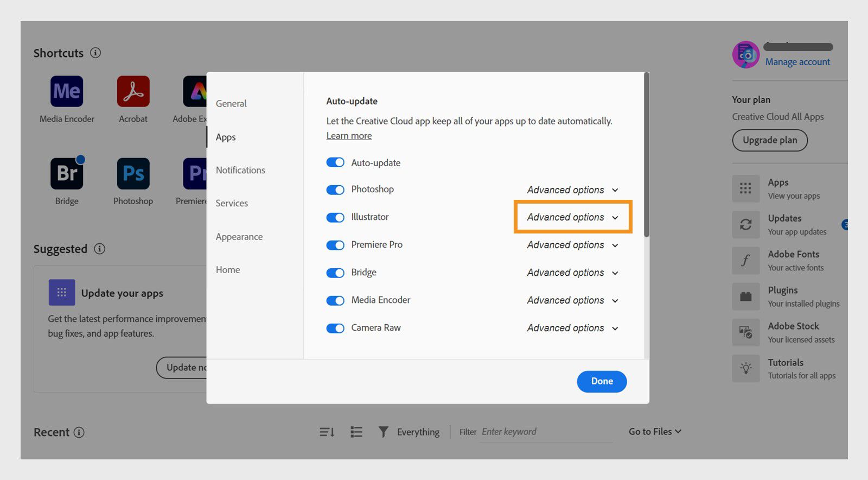
Task: Select Home preferences tab
Action: (x=228, y=270)
